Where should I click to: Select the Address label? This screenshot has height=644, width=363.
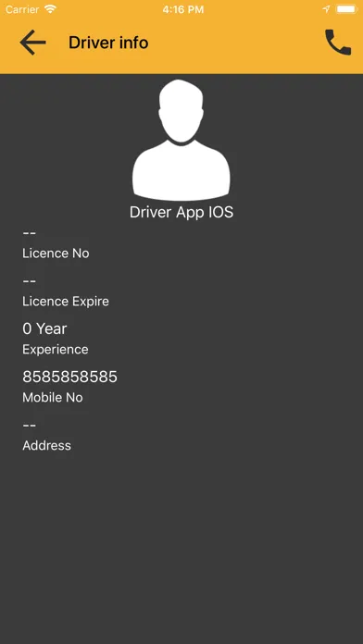[47, 446]
